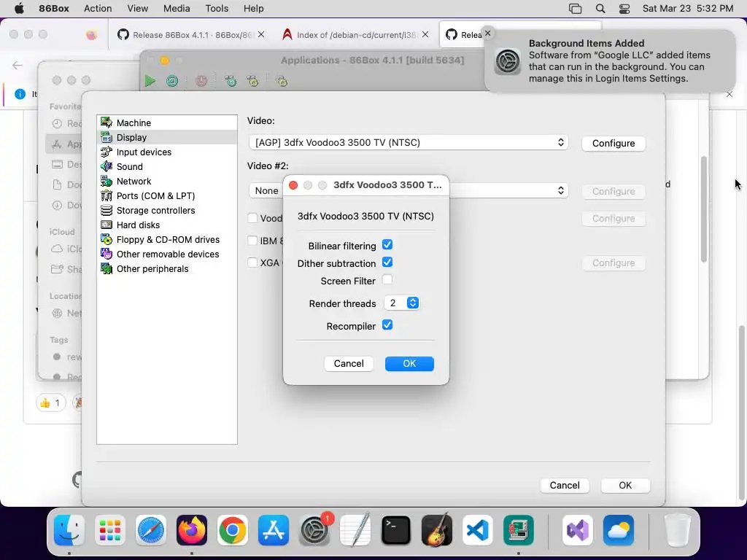
Task: Click OK in Voodoo3 config dialog
Action: coord(409,364)
